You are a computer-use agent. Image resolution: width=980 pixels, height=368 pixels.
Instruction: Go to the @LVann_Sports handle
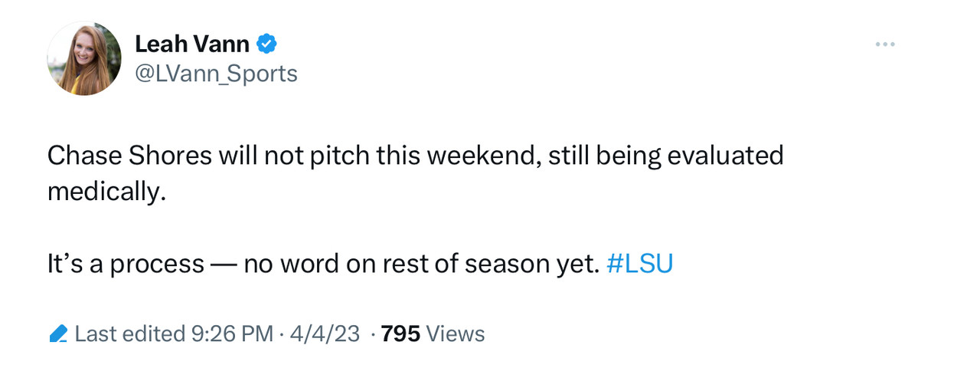216,74
